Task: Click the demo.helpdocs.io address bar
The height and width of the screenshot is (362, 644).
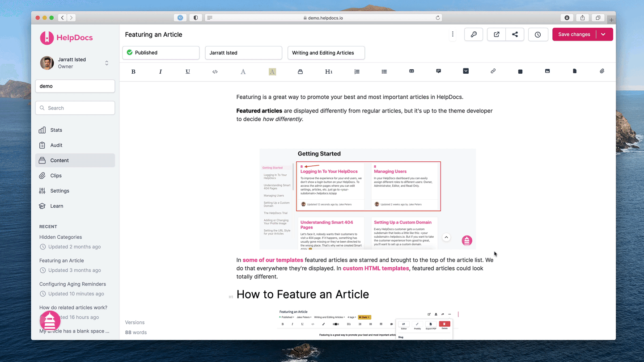Action: pos(324,18)
